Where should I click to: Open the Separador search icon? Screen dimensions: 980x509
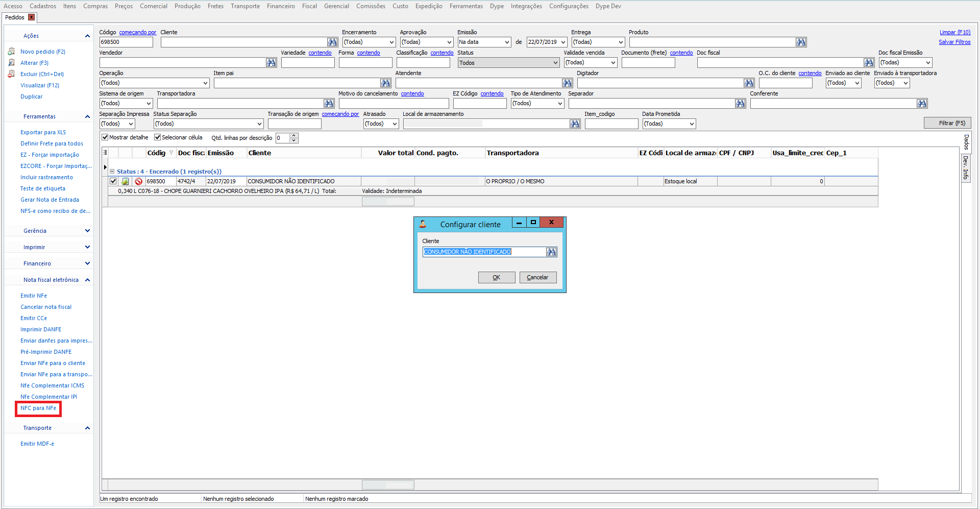(x=740, y=104)
